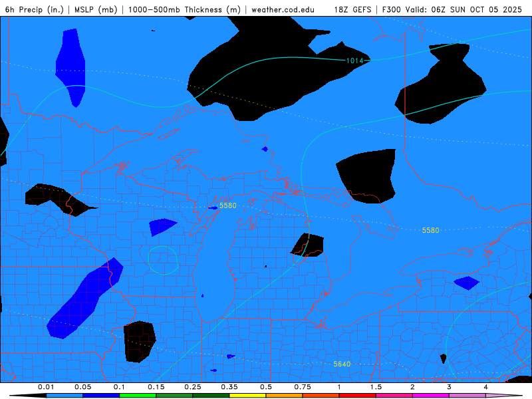
Task: Click the 0.05 legend value
Action: [x=82, y=387]
